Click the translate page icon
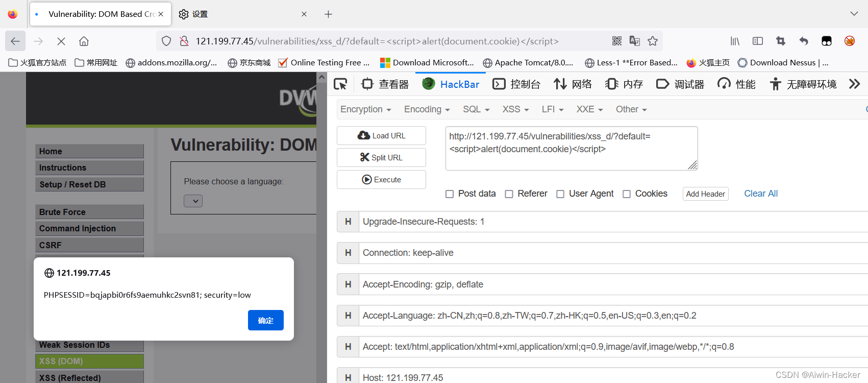868x383 pixels. tap(635, 41)
